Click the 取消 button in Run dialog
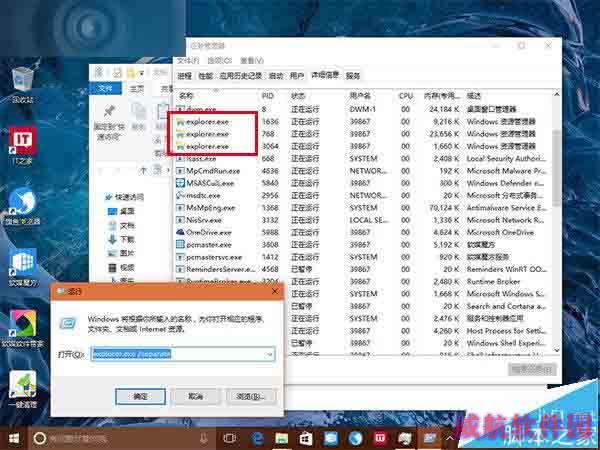 click(196, 396)
